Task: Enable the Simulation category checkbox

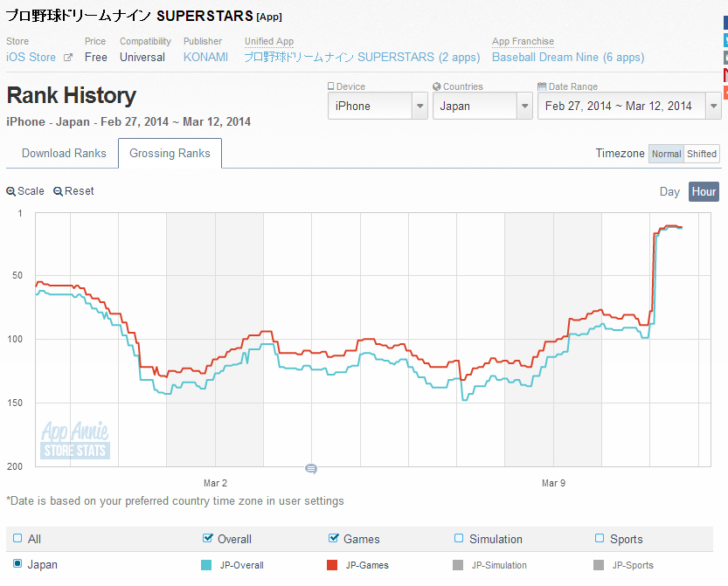Action: (459, 538)
